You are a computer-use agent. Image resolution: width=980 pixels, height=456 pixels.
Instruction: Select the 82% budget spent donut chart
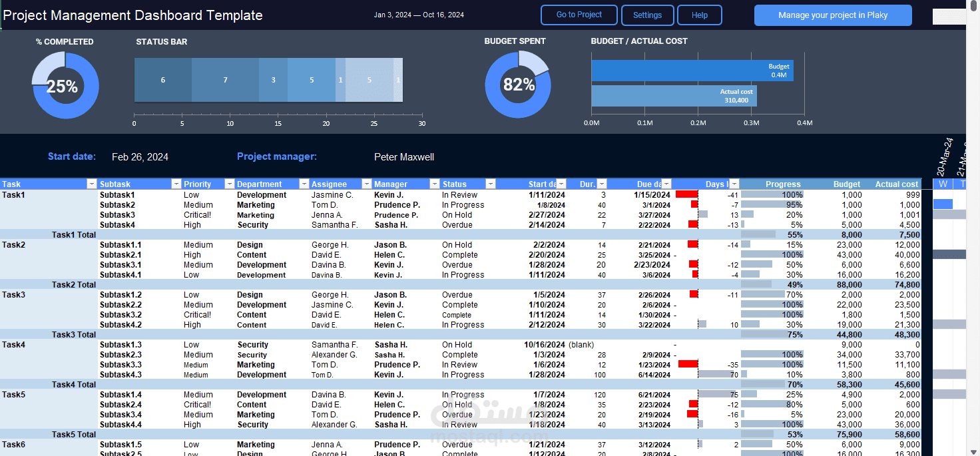click(518, 85)
